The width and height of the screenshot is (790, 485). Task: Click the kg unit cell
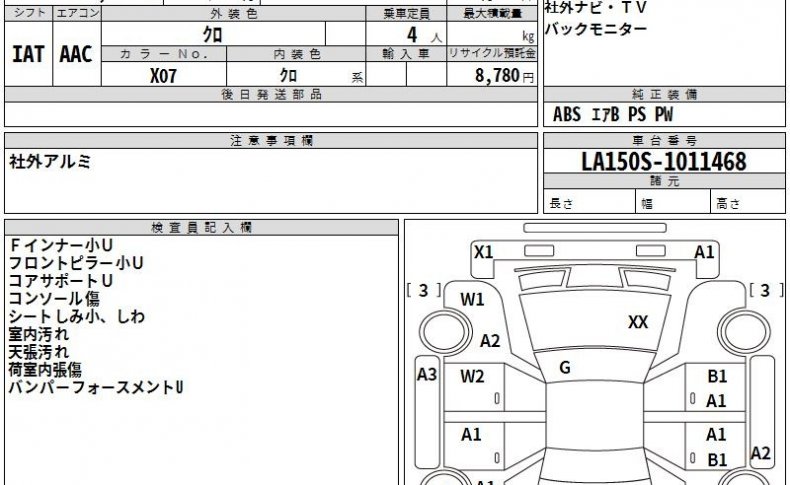[x=492, y=34]
